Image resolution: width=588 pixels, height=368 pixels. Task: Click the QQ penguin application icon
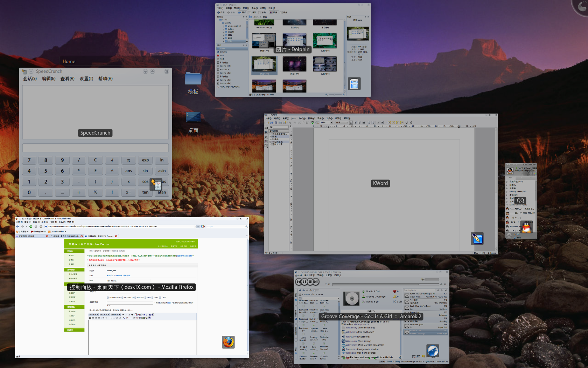[x=527, y=226]
